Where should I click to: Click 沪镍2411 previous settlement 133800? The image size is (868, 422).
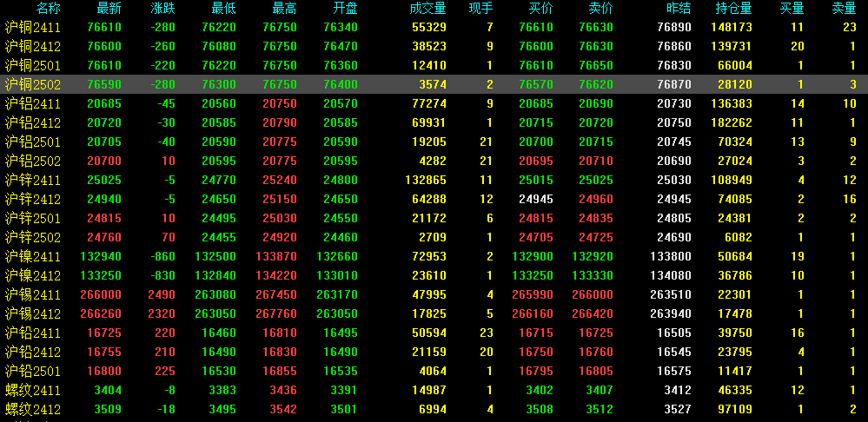pyautogui.click(x=671, y=257)
